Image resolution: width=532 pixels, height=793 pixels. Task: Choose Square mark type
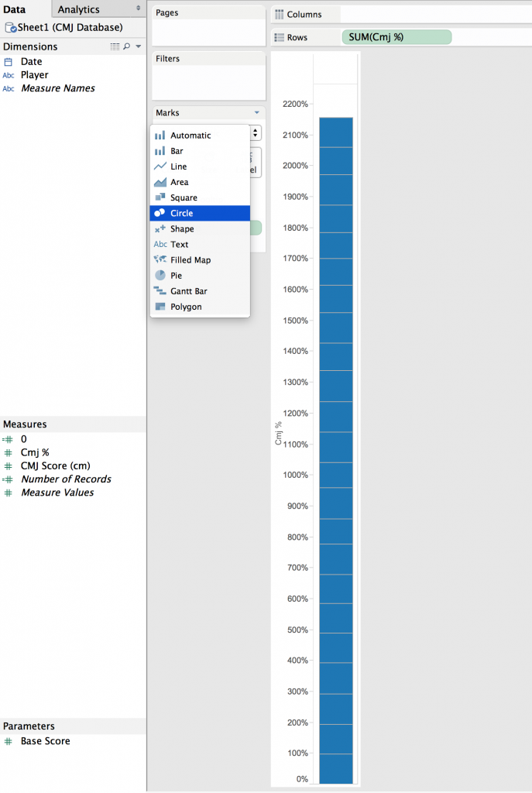click(x=200, y=197)
